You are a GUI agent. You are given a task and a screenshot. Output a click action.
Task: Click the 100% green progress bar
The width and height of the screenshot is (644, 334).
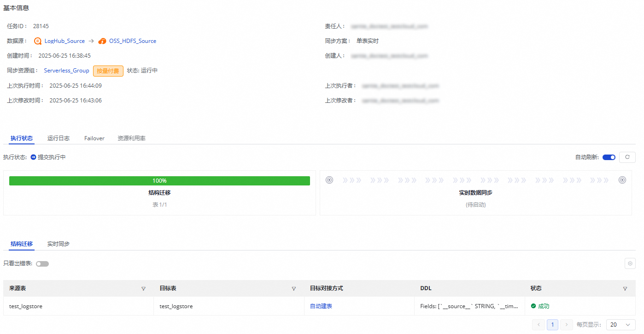pos(159,181)
